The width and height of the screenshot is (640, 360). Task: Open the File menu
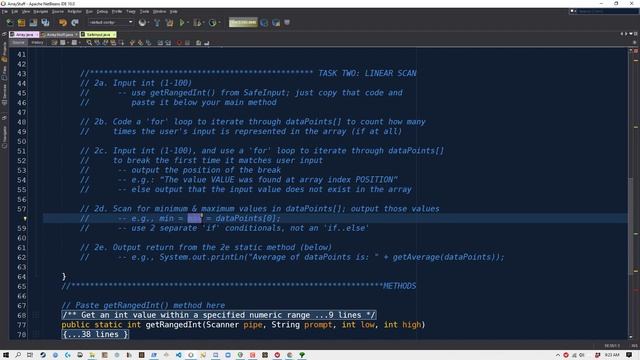[x=4, y=11]
